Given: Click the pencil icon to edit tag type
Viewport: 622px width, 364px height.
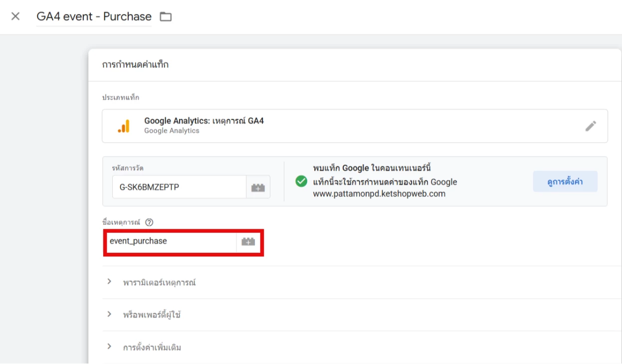Looking at the screenshot, I should [591, 126].
